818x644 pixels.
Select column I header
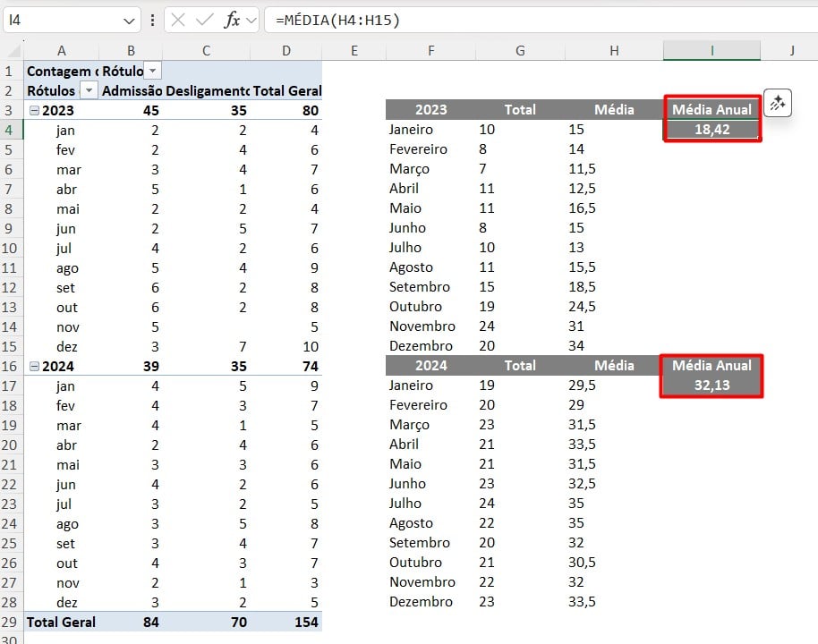coord(711,51)
